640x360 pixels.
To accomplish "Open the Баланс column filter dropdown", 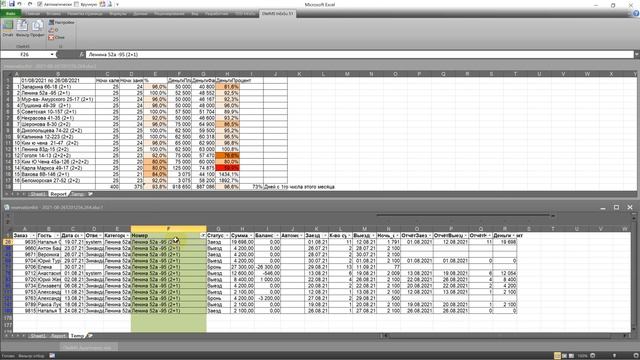I will pyautogui.click(x=277, y=236).
